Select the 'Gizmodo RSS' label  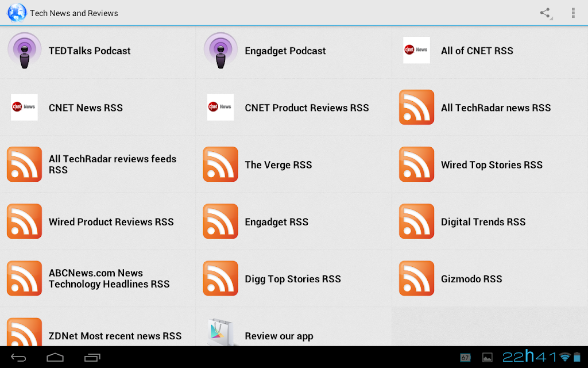471,279
